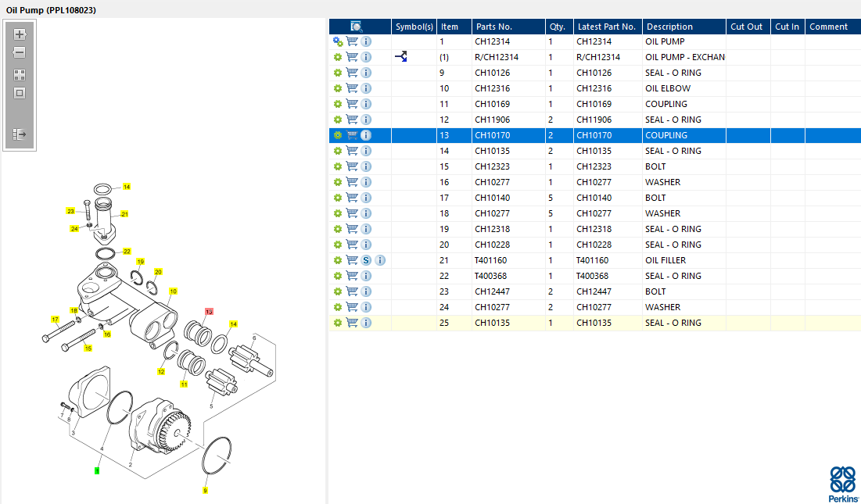Viewport: 861px width, 504px height.
Task: Click callout 21 oil filler in diagram
Action: pyautogui.click(x=124, y=214)
